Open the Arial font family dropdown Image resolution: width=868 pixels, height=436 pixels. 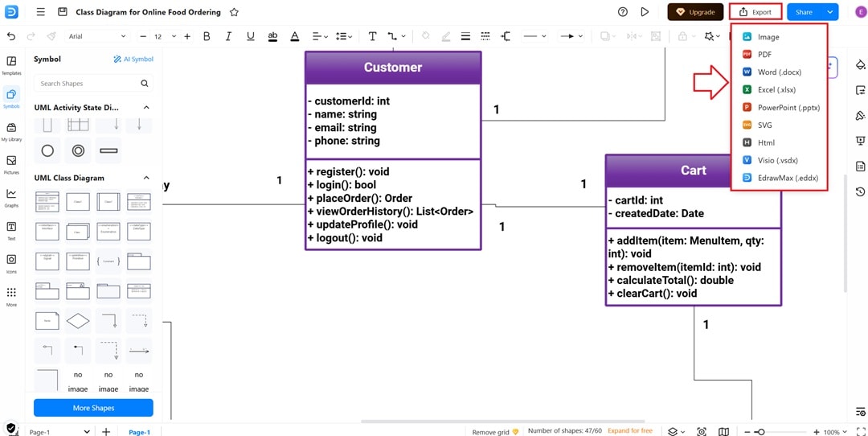pyautogui.click(x=97, y=36)
